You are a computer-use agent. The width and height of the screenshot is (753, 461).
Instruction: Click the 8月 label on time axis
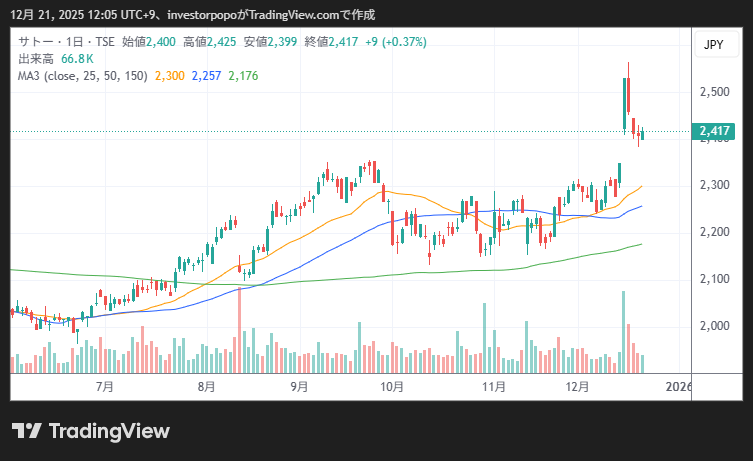click(x=206, y=386)
